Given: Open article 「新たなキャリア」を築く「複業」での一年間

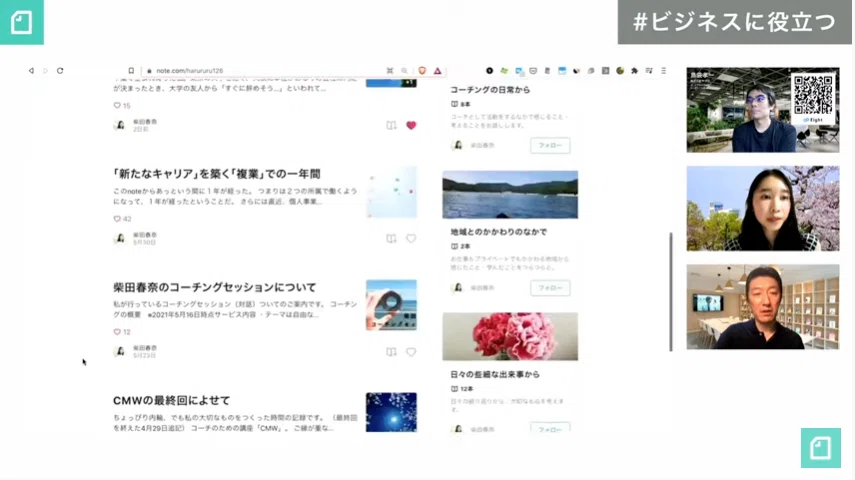Looking at the screenshot, I should tap(216, 174).
